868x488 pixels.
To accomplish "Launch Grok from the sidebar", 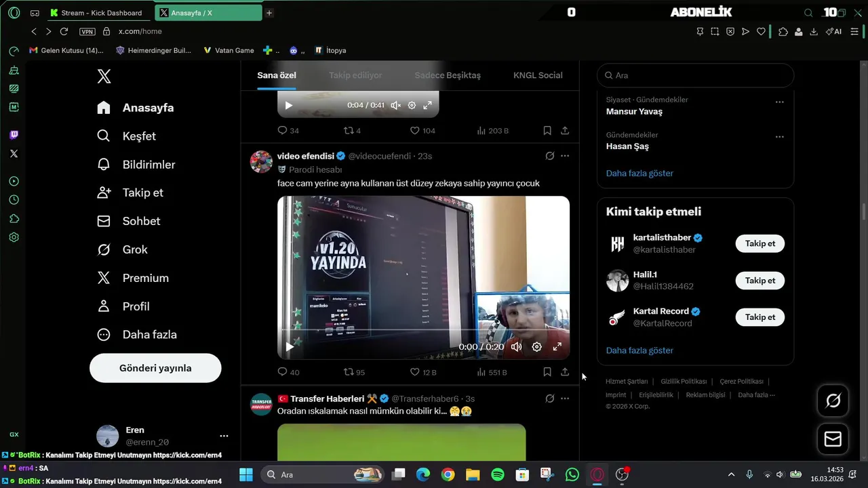I will click(x=122, y=249).
